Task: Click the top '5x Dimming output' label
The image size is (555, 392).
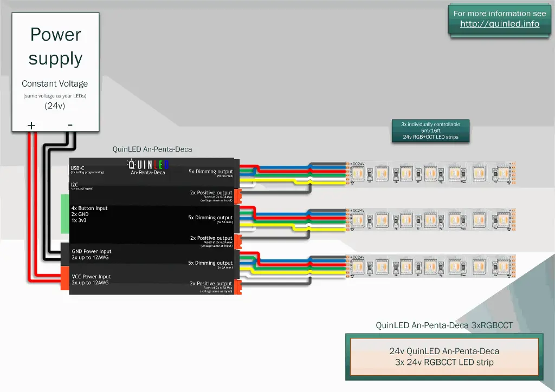Action: tap(211, 172)
